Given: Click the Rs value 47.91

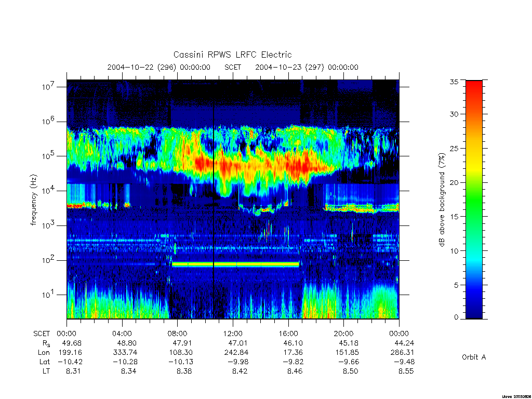Looking at the screenshot, I should (x=182, y=343).
